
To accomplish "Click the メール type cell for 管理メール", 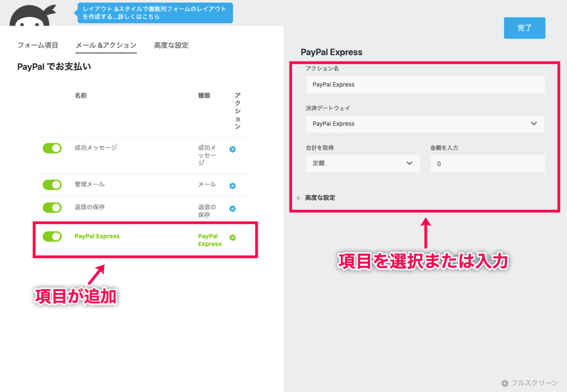I will (207, 184).
